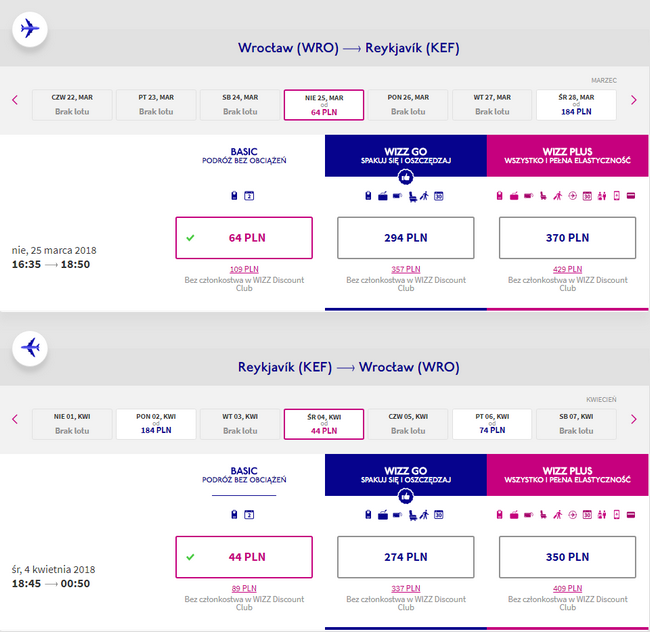This screenshot has height=632, width=650.
Task: Select return date PON 02, KWI 184 PLN
Action: tap(156, 424)
